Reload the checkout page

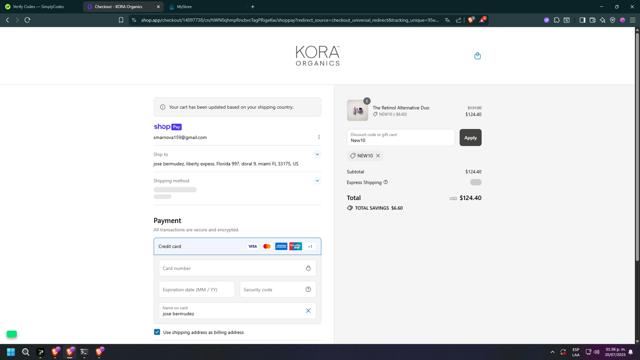[x=27, y=20]
